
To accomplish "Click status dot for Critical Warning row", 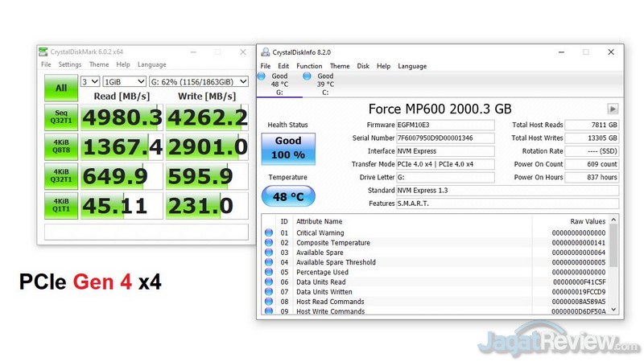I will click(269, 232).
